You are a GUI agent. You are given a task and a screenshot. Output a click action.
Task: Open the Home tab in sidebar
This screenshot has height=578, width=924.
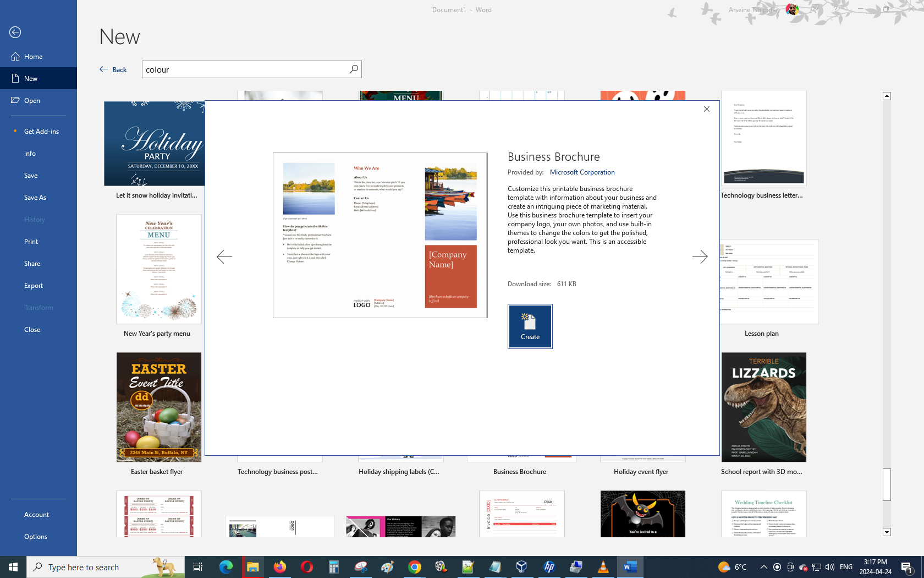(33, 57)
